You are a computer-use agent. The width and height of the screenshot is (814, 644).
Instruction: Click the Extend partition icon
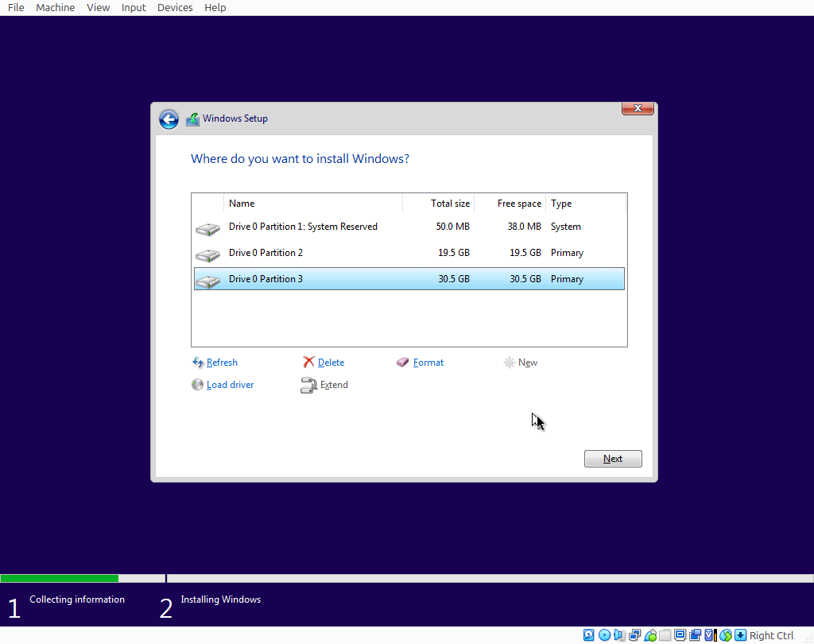click(309, 385)
